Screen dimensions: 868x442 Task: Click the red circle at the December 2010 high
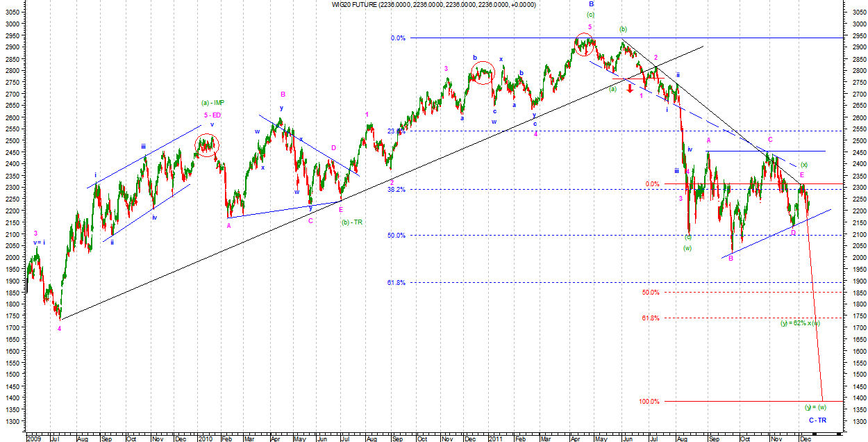pos(483,72)
